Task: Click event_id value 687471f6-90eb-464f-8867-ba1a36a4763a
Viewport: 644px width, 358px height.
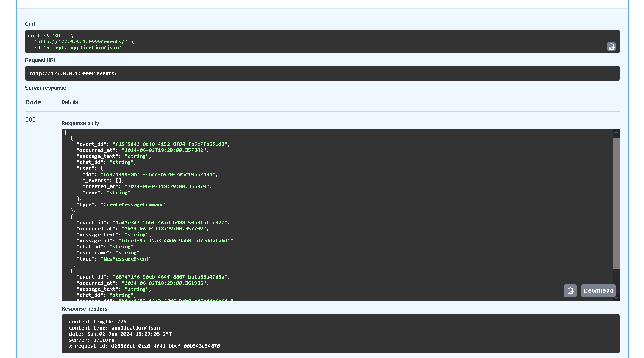Action: point(170,277)
